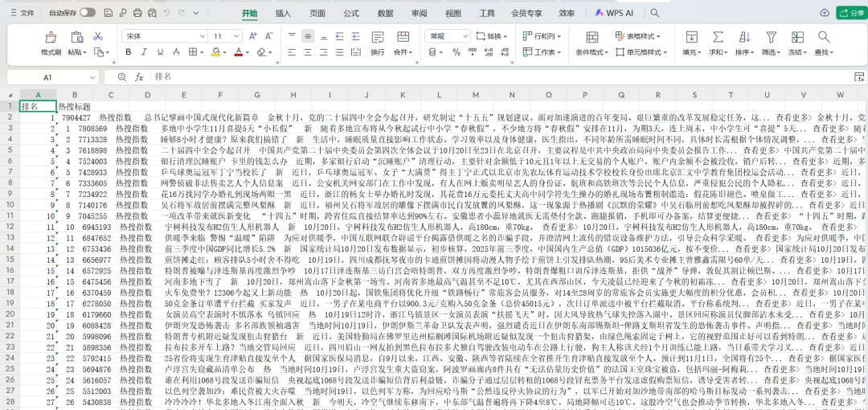Click the red font color A

point(239,52)
